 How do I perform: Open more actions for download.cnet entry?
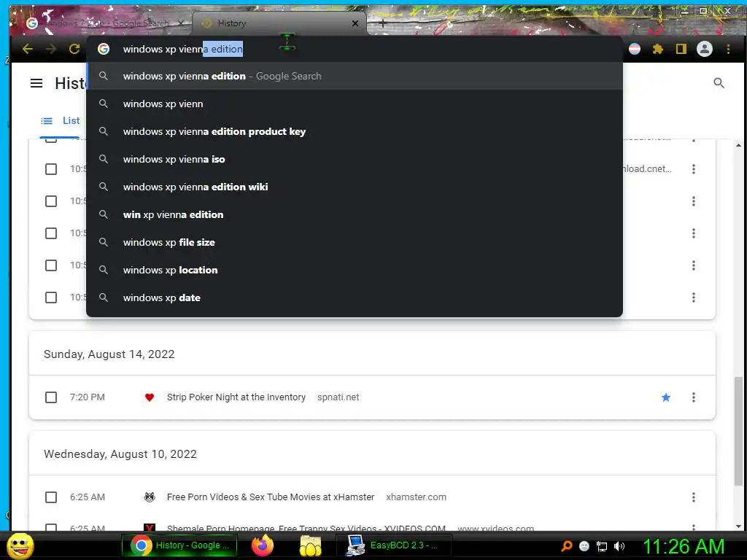(694, 169)
